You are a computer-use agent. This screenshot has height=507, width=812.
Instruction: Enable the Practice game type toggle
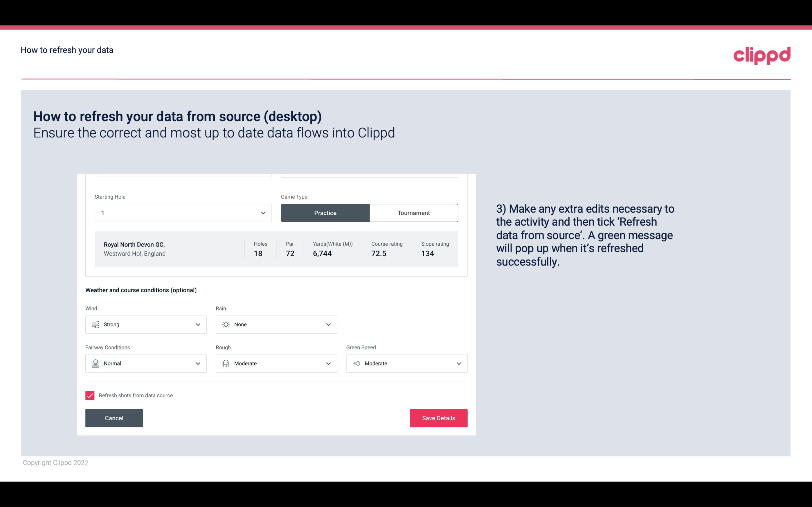[325, 213]
